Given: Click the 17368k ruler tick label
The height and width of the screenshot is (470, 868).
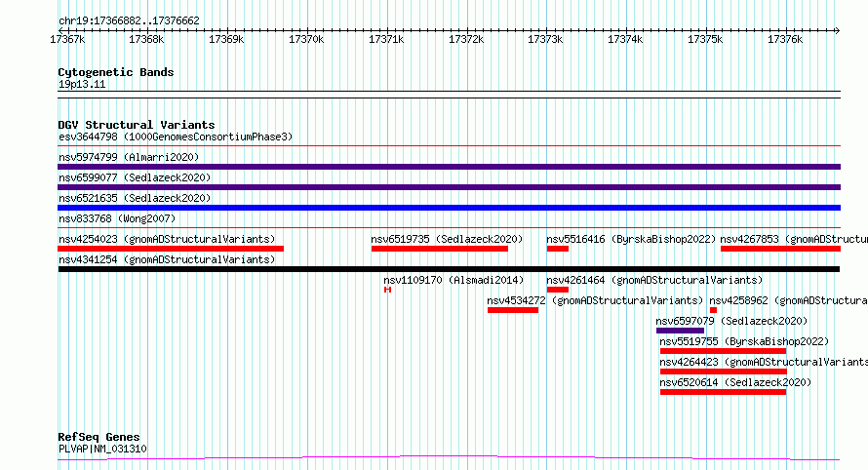Looking at the screenshot, I should pyautogui.click(x=146, y=39).
